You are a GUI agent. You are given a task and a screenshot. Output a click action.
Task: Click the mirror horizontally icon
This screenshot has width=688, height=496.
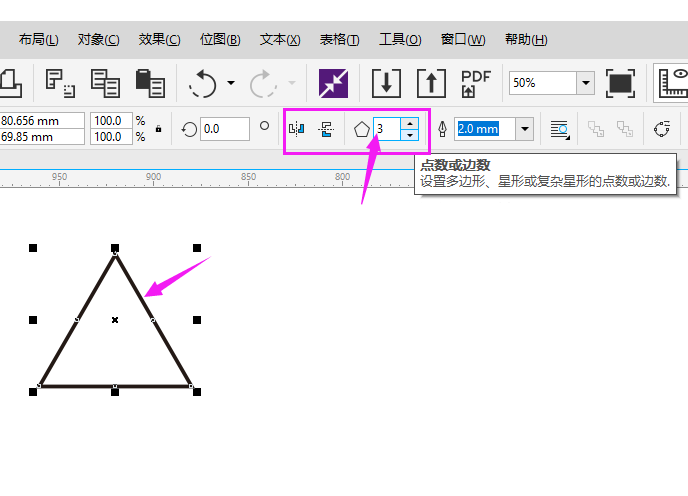point(297,129)
